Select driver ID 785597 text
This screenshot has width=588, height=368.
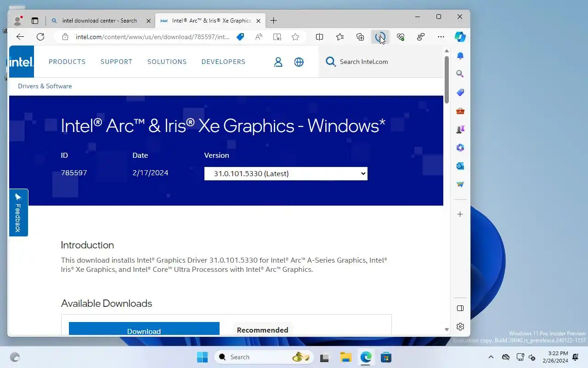pyautogui.click(x=74, y=173)
